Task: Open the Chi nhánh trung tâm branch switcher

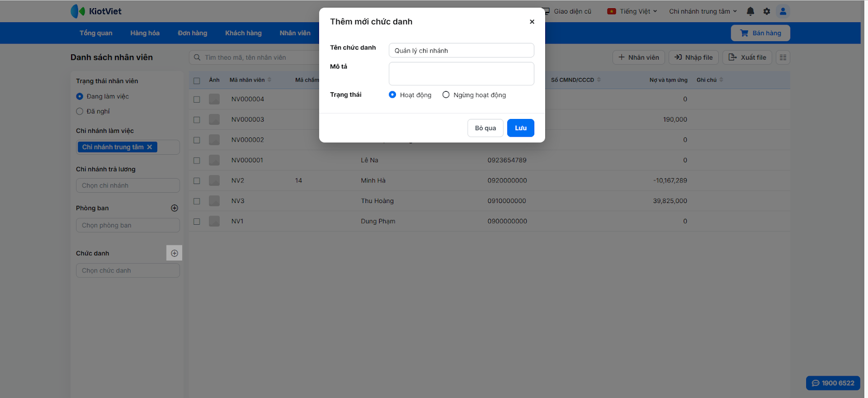Action: tap(703, 11)
